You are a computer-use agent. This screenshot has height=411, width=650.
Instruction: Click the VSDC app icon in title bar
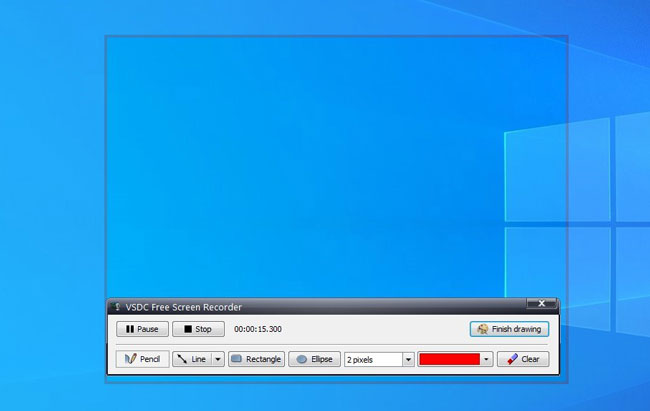(x=116, y=307)
